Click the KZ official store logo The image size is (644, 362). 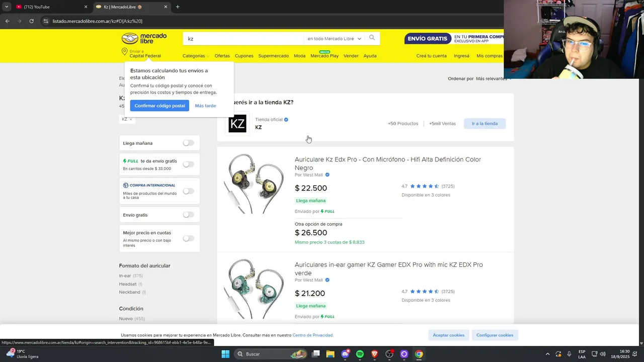(x=237, y=124)
